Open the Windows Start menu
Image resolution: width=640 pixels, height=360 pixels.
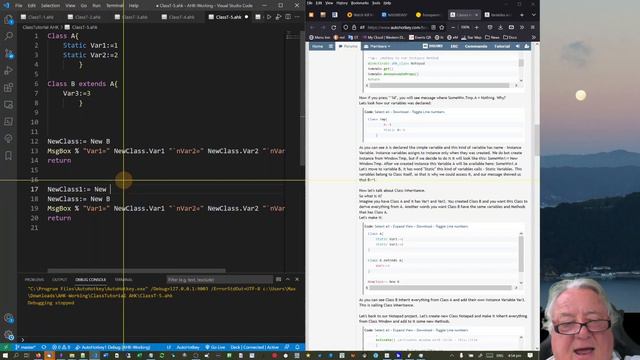(5, 356)
